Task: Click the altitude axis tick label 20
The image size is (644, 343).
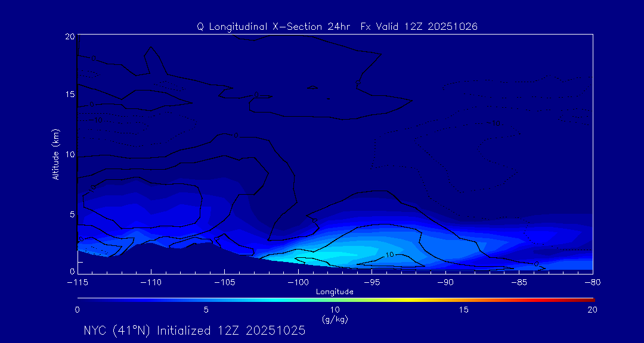Action: click(x=69, y=36)
